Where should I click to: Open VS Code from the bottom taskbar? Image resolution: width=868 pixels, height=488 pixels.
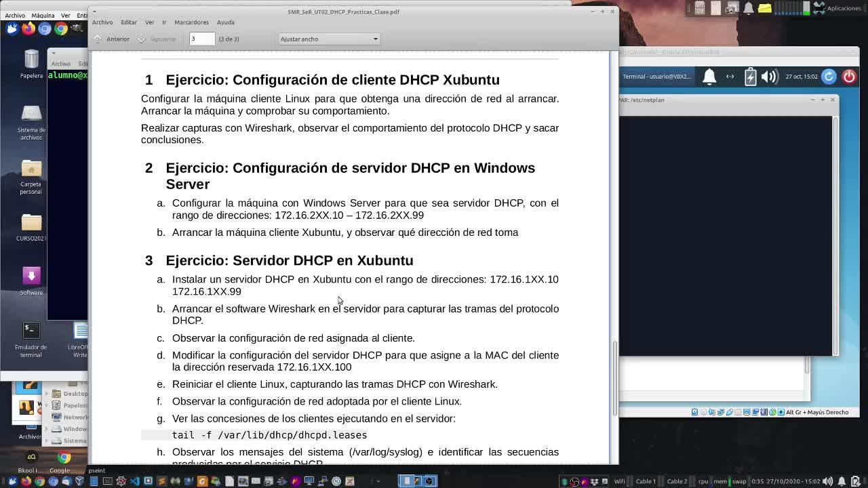tap(134, 481)
